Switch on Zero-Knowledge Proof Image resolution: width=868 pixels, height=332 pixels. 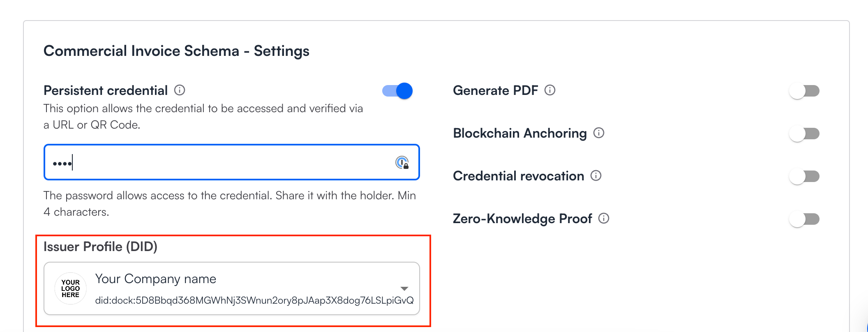click(804, 219)
